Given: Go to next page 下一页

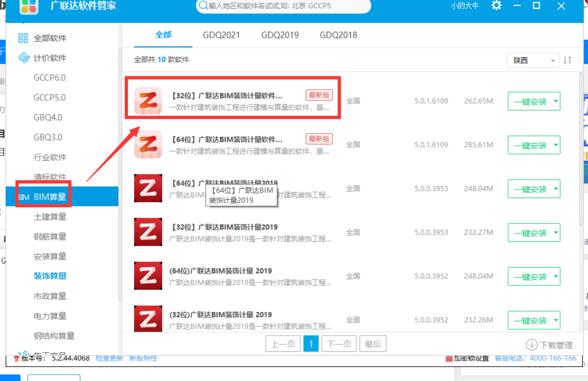Looking at the screenshot, I should point(339,344).
